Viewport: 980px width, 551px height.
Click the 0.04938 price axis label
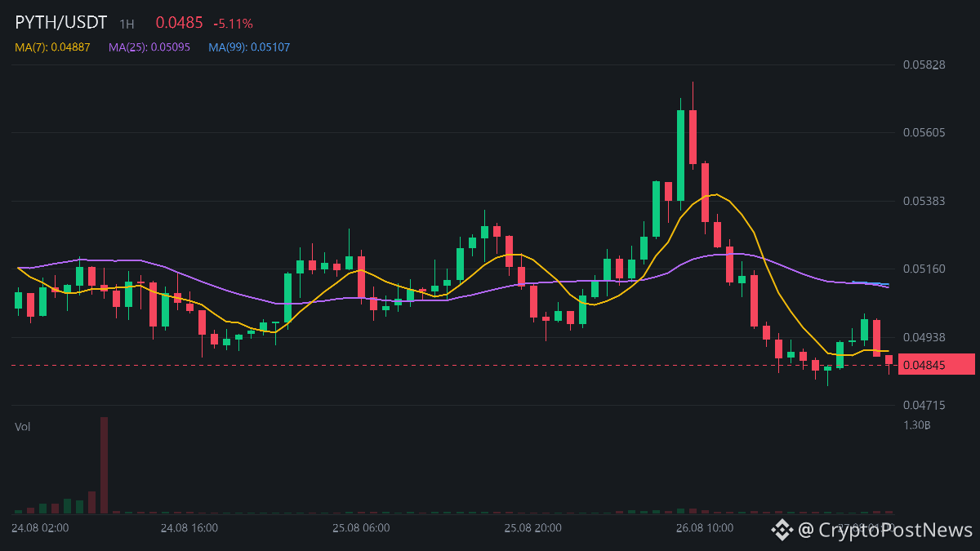[x=924, y=337]
